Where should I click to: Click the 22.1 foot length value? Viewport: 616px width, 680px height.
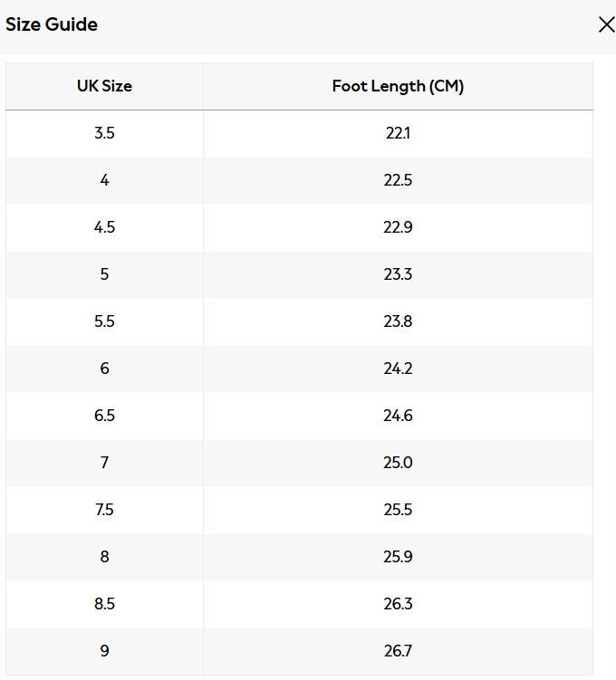click(x=398, y=133)
